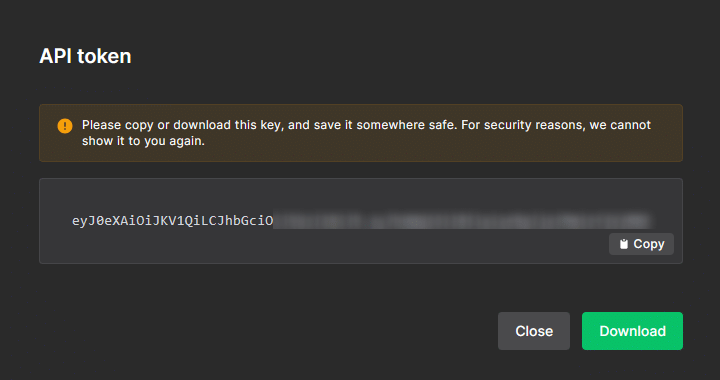This screenshot has height=380, width=720.
Task: Click the visible token text starting eyJ0eXAi
Action: pyautogui.click(x=173, y=221)
